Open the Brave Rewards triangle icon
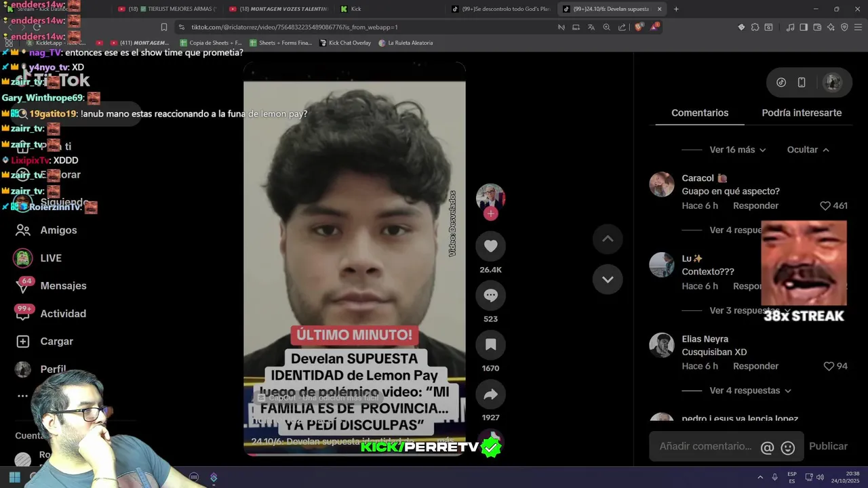 (654, 27)
